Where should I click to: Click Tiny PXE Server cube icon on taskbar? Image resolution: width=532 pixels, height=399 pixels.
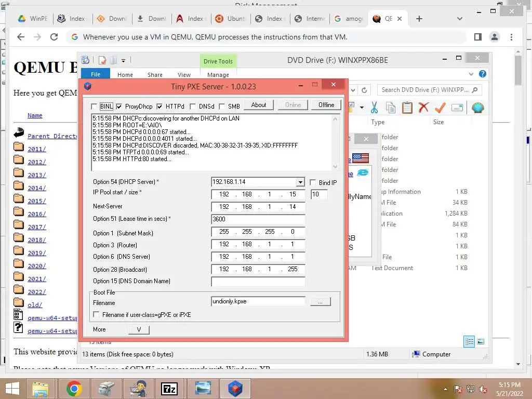235,389
